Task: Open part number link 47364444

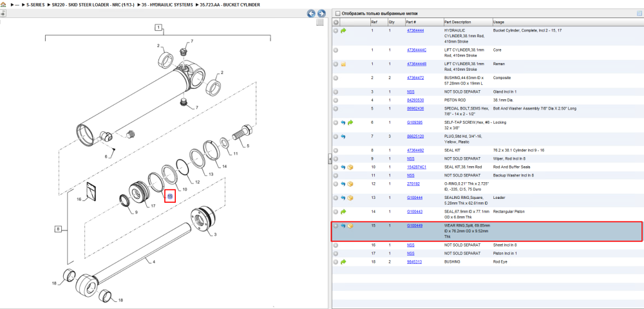Action: [x=415, y=31]
